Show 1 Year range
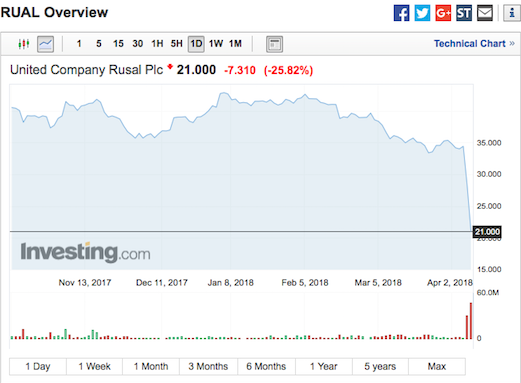The height and width of the screenshot is (383, 521). pyautogui.click(x=324, y=367)
